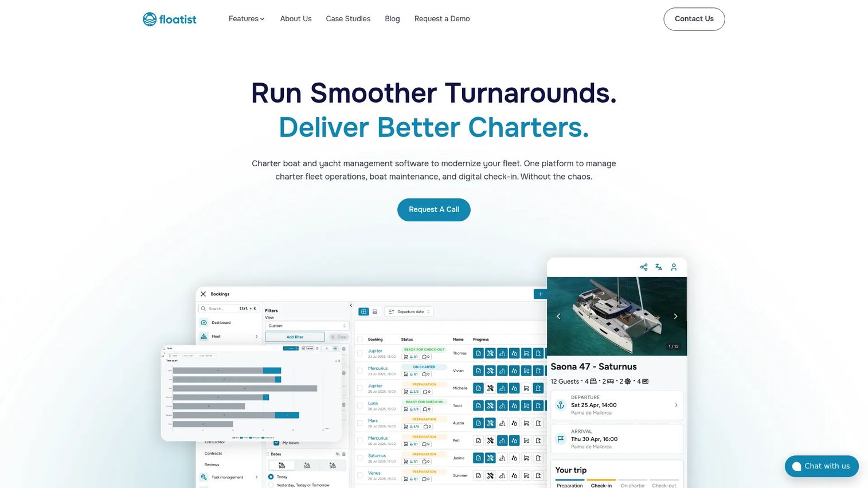Select Request a Demo in the navigation
The image size is (868, 488).
(442, 19)
